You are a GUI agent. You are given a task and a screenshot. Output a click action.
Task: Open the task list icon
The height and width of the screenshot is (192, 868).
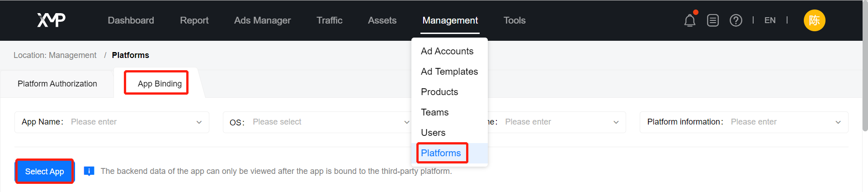(x=713, y=20)
